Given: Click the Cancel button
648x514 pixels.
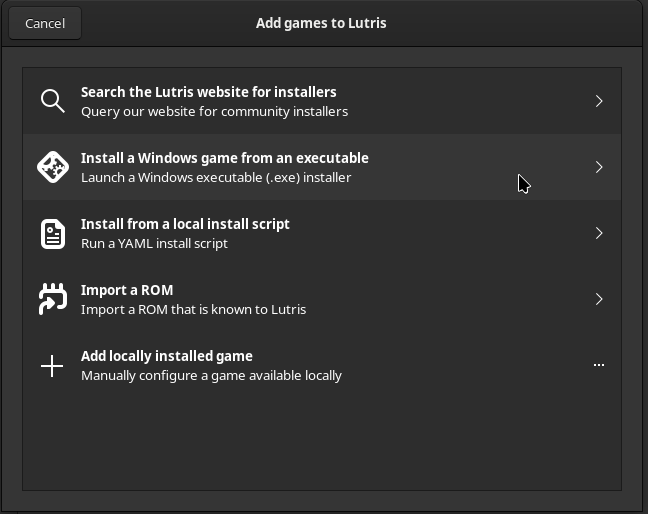Looking at the screenshot, I should pyautogui.click(x=45, y=23).
